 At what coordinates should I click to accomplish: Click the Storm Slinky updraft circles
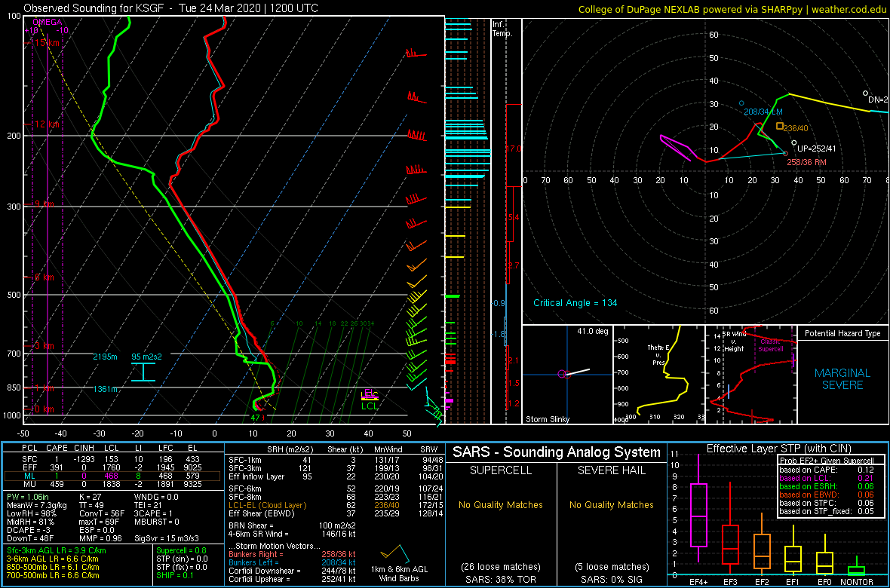tap(563, 373)
